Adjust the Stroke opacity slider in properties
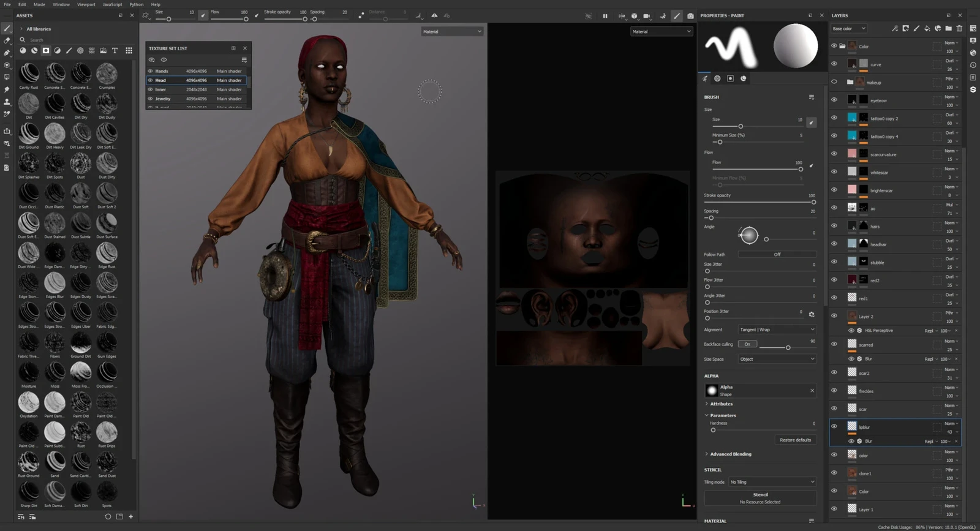This screenshot has width=980, height=531. (x=813, y=202)
